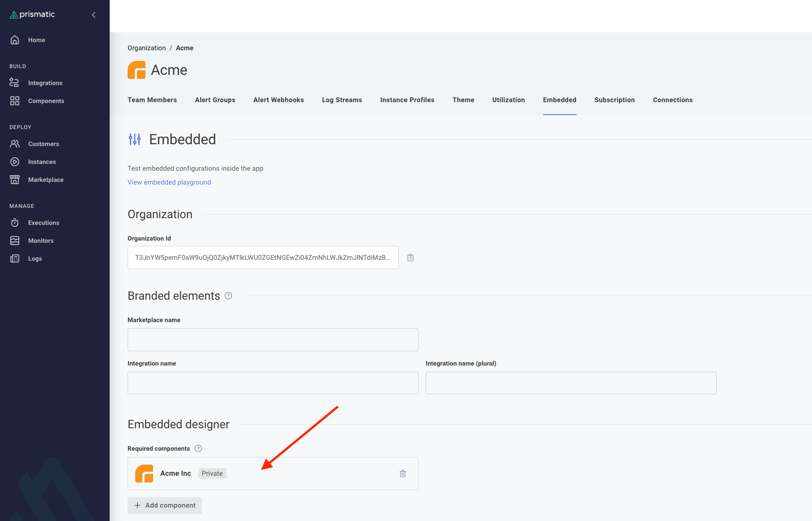Image resolution: width=812 pixels, height=521 pixels.
Task: Click the Add component button
Action: 164,505
